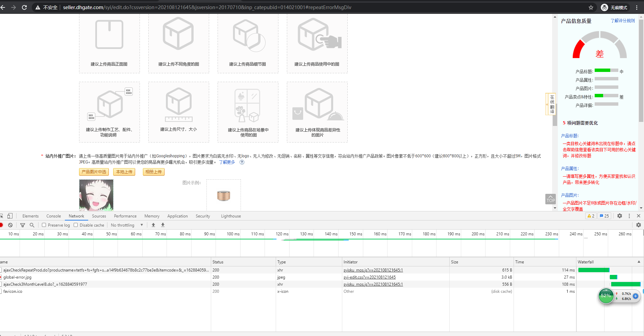
Task: Click the search magnifier in Network toolbar
Action: (x=32, y=225)
